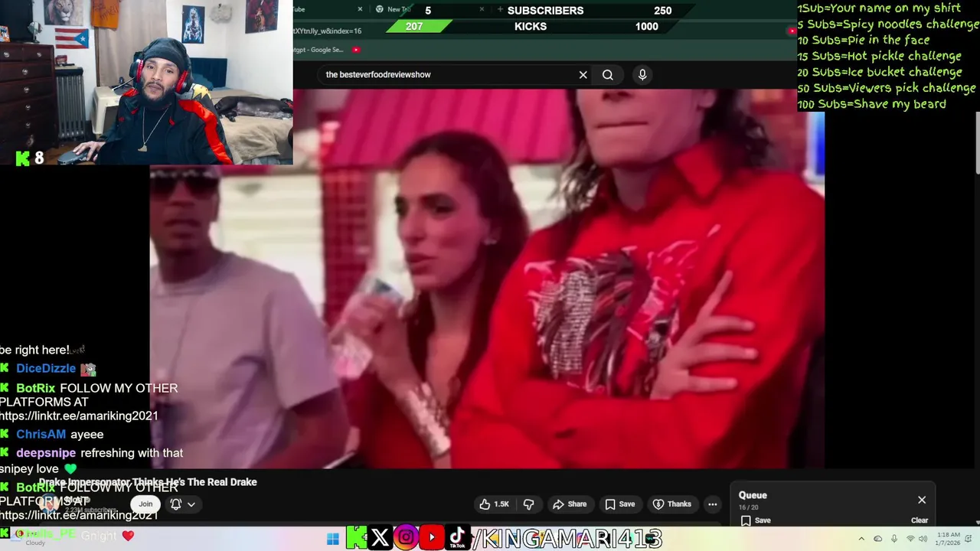Image resolution: width=980 pixels, height=551 pixels.
Task: Close the Queue panel
Action: tap(922, 500)
